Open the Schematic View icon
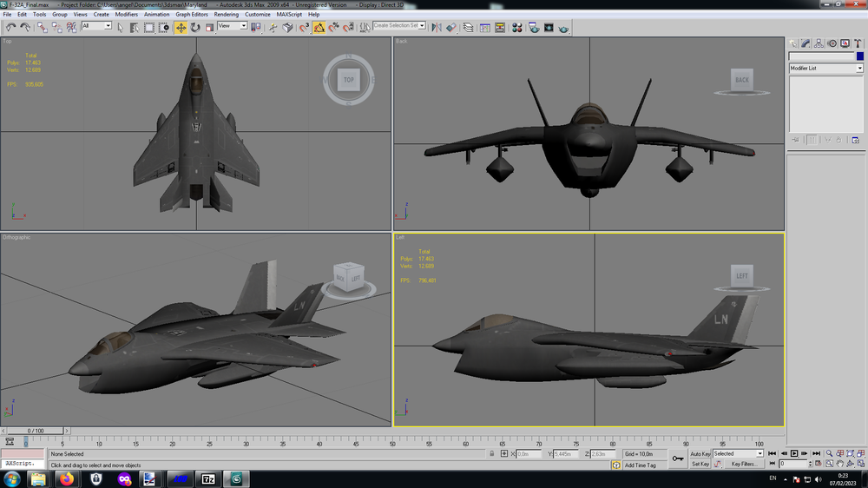Screen dimensions: 868x488 [500, 27]
